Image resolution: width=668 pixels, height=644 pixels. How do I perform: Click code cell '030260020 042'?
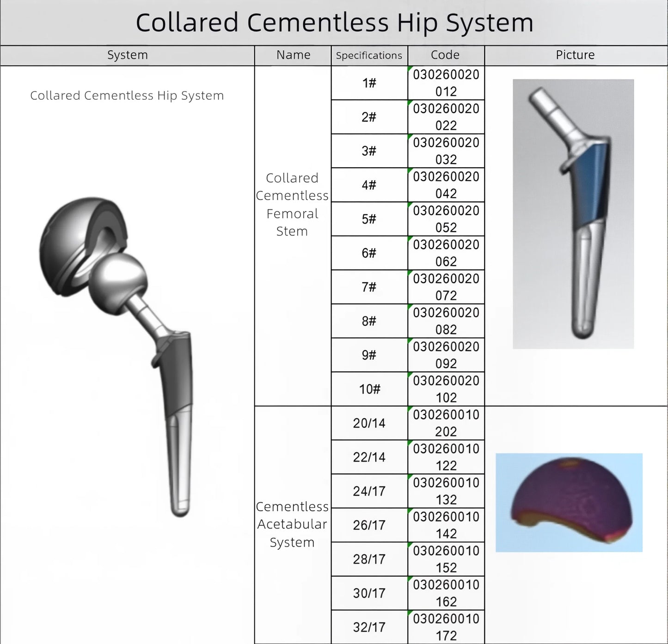click(446, 185)
